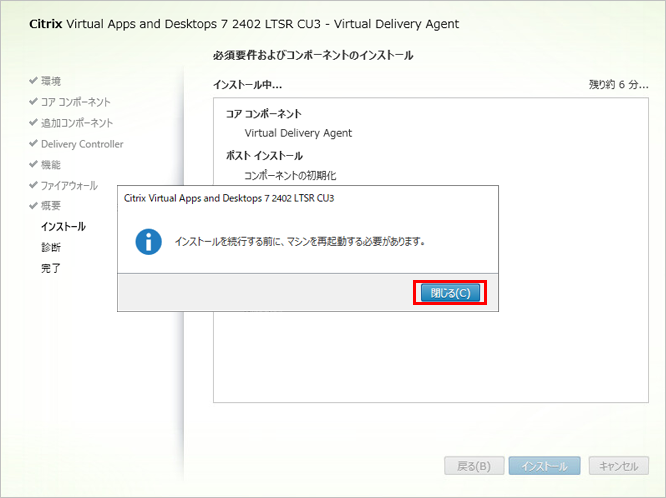The width and height of the screenshot is (666, 498).
Task: Select the ファイアウォール step in the sidebar
Action: (x=68, y=186)
